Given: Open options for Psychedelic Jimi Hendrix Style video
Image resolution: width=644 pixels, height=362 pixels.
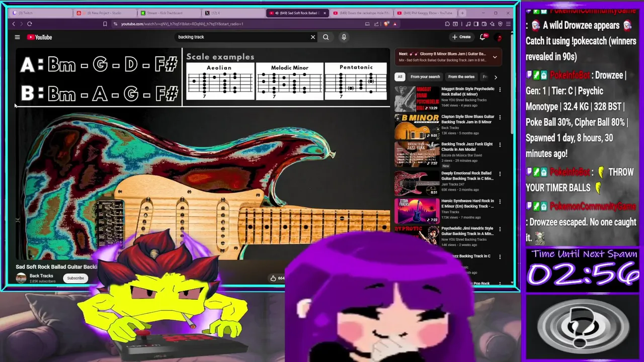Looking at the screenshot, I should click(x=500, y=229).
